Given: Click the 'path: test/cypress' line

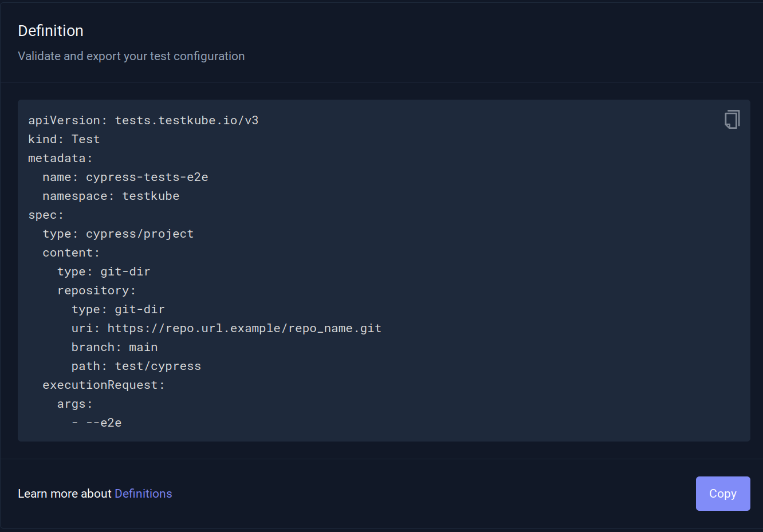Looking at the screenshot, I should click(136, 366).
